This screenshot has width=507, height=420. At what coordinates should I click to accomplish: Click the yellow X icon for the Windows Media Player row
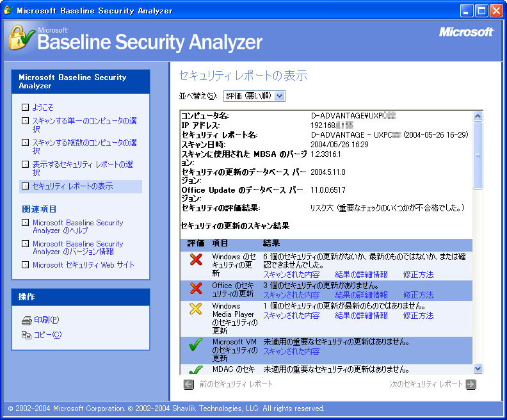click(196, 309)
